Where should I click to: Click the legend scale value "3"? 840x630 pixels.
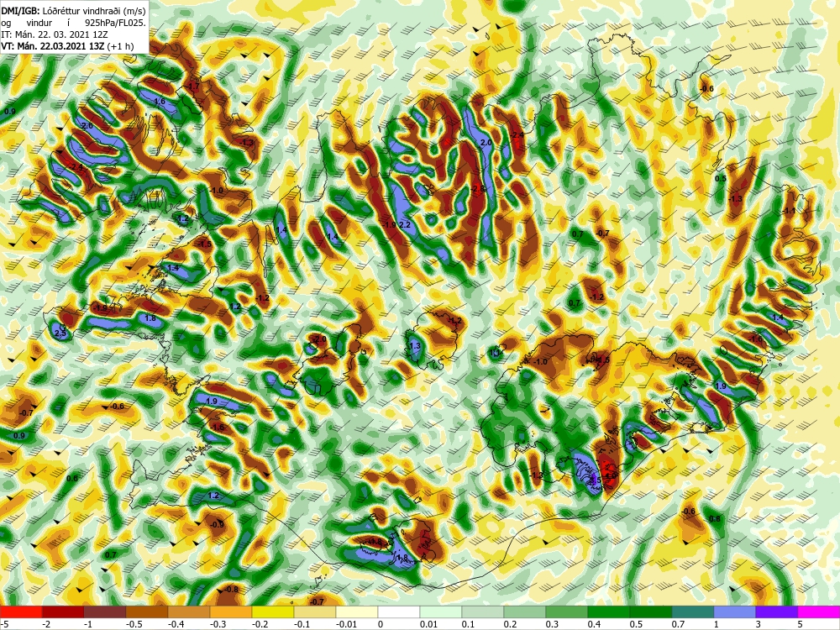tap(758, 623)
